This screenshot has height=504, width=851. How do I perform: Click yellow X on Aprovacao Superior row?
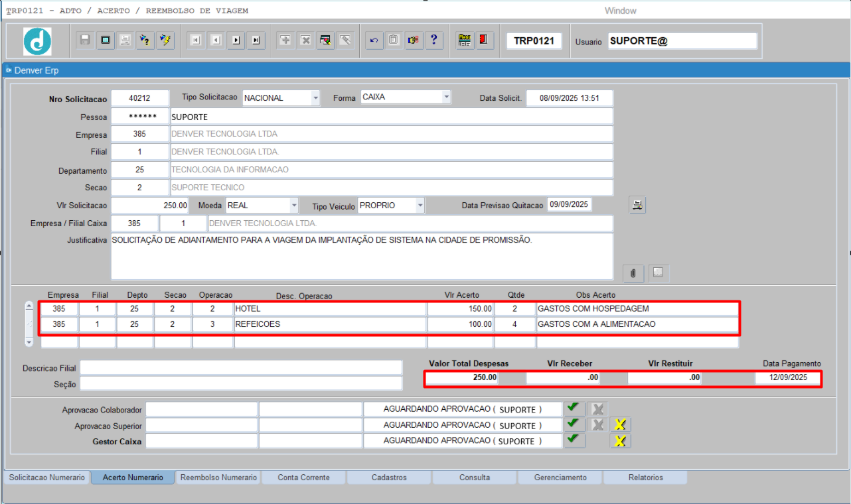(x=620, y=425)
